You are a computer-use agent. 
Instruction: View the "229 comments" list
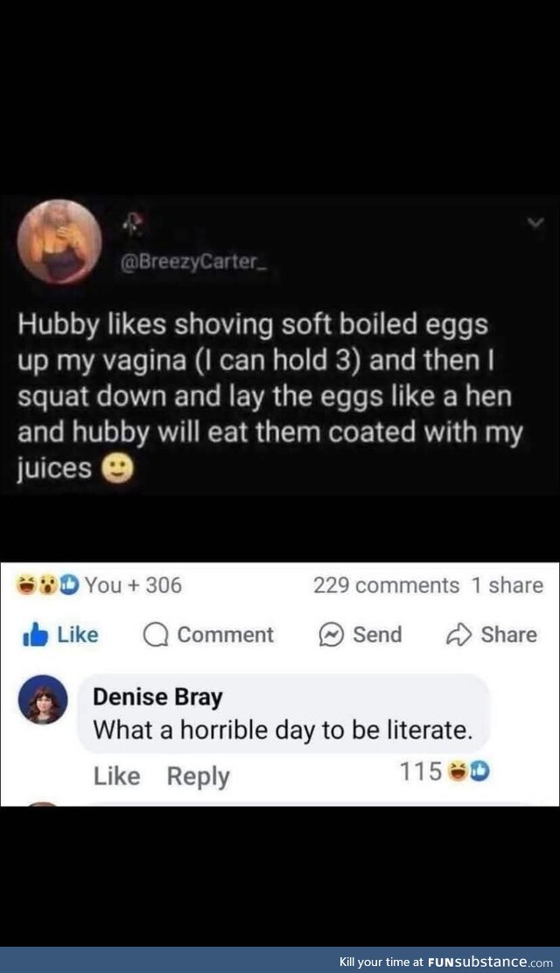pyautogui.click(x=386, y=585)
